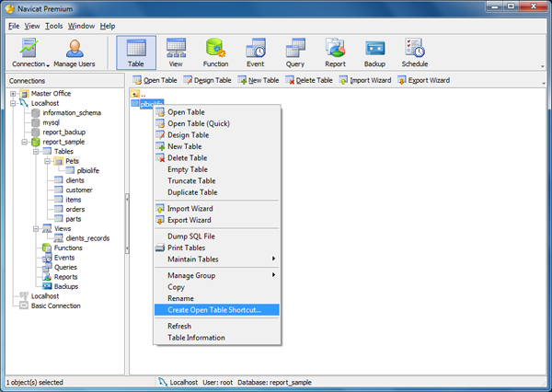Select report_backup database
This screenshot has height=392, width=552.
pos(64,133)
